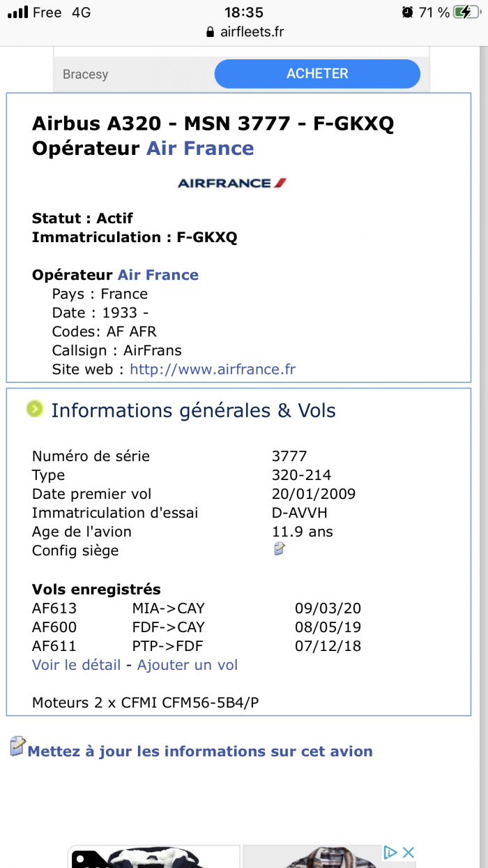This screenshot has width=488, height=868.
Task: Tap the Bracesy ad label
Action: coord(85,74)
